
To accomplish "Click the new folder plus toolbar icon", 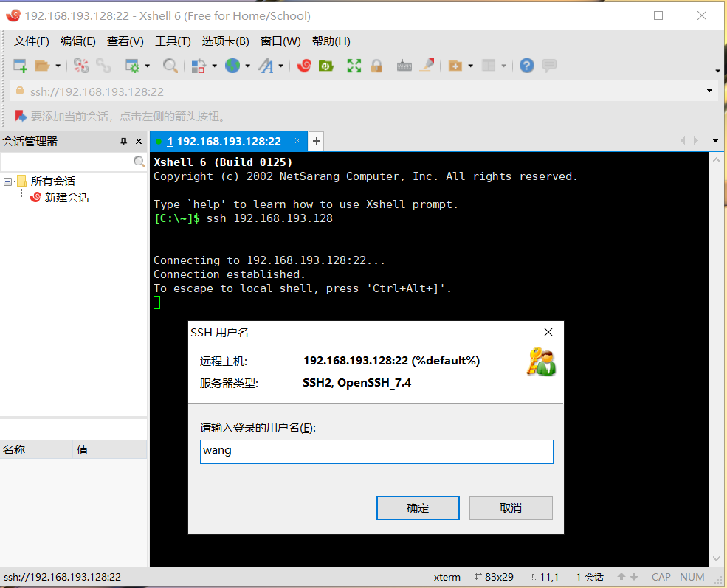I will [x=455, y=66].
